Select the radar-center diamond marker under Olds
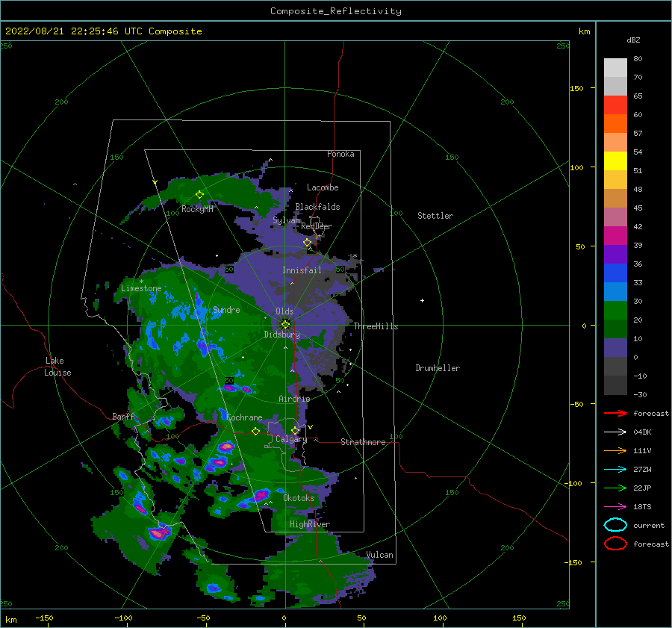 [285, 325]
